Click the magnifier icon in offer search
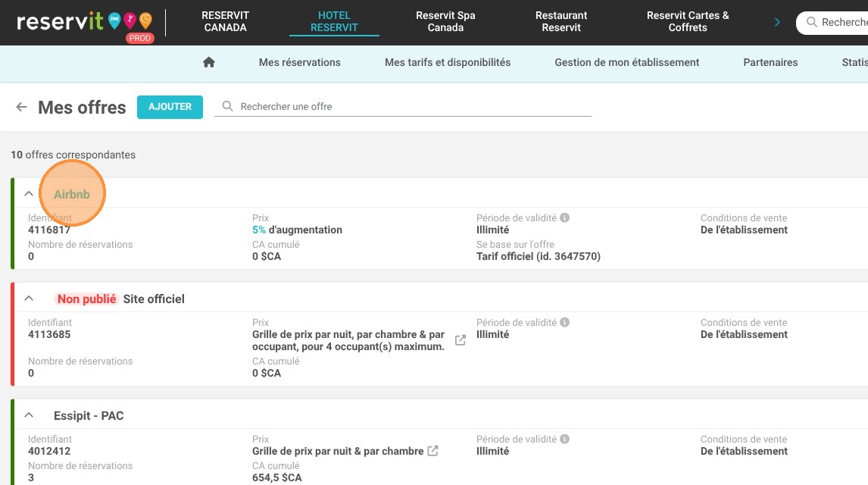 [x=227, y=106]
